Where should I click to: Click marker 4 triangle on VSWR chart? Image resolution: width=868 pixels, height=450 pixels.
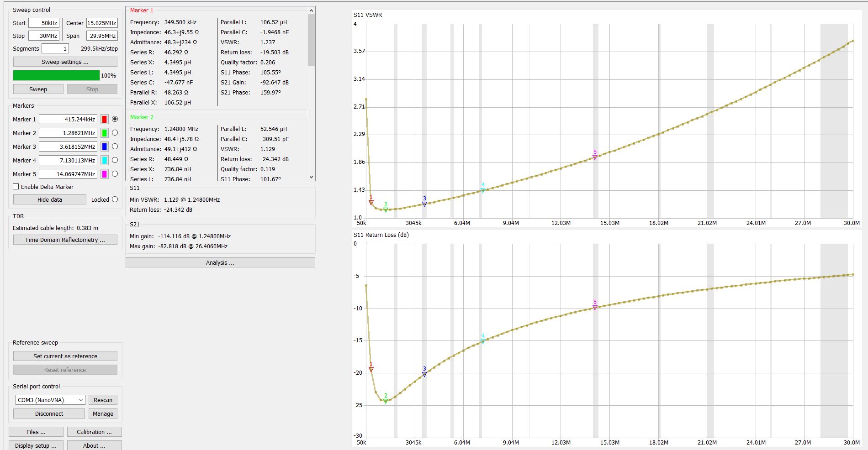pyautogui.click(x=483, y=190)
